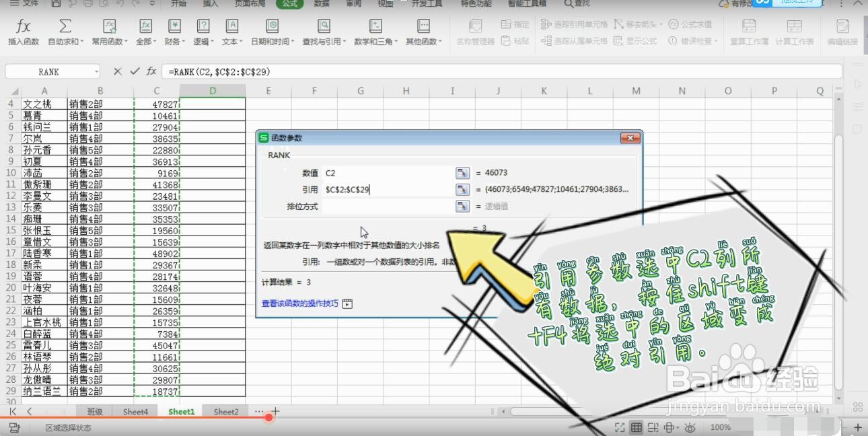The height and width of the screenshot is (436, 868).
Task: Select the 公式 ribbon tab
Action: (x=289, y=3)
